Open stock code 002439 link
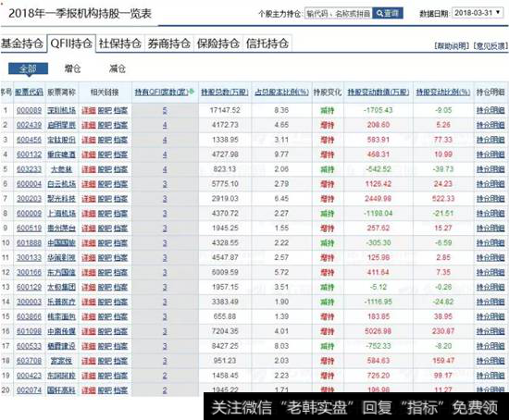 point(30,125)
